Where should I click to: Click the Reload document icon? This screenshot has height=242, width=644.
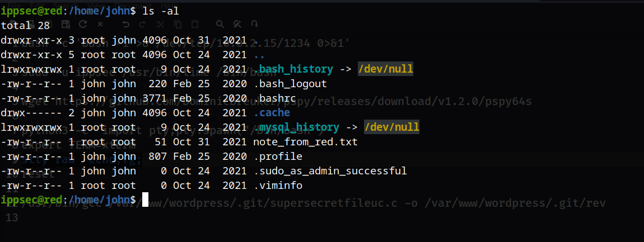(x=83, y=25)
